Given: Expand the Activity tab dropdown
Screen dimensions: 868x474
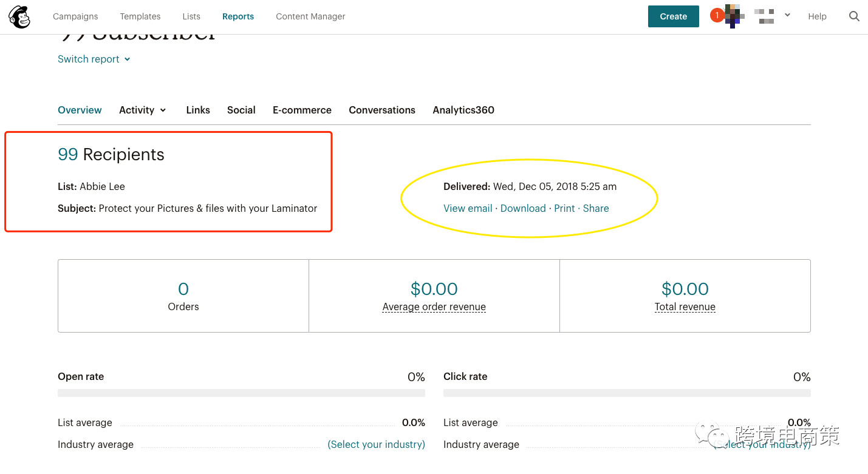Looking at the screenshot, I should (142, 110).
